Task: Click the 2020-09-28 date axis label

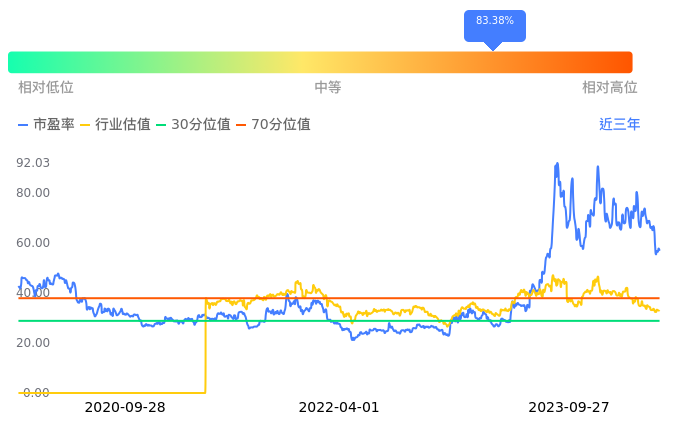Action: [125, 408]
